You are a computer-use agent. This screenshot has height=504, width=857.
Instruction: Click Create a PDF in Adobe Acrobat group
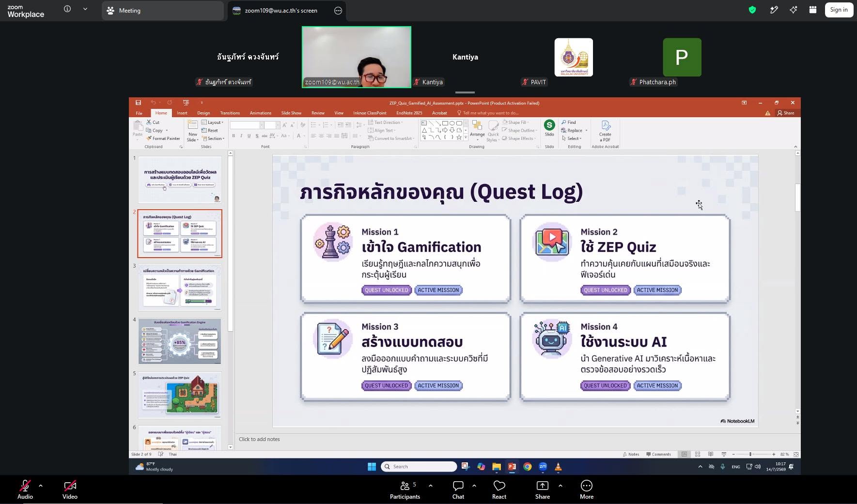tap(605, 131)
